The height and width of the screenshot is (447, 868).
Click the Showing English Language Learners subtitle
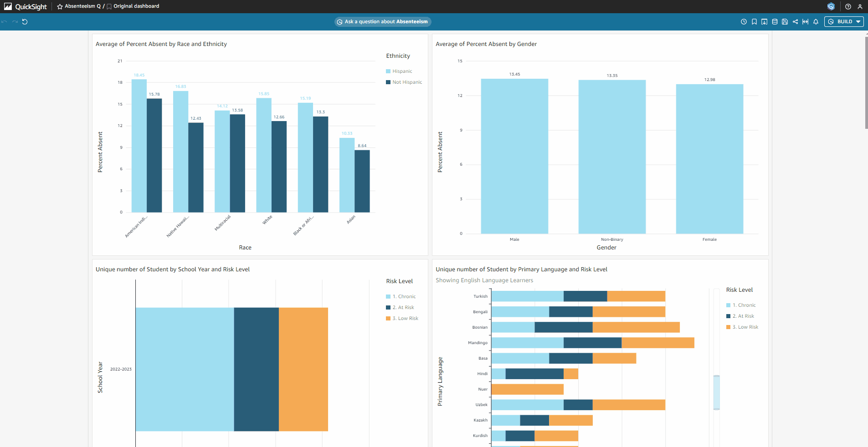tap(484, 280)
